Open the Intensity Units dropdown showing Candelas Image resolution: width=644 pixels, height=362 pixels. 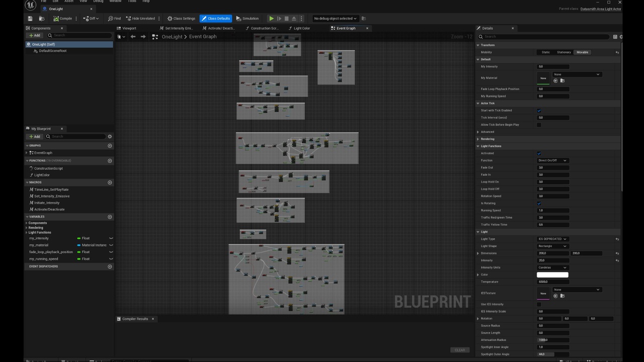552,267
